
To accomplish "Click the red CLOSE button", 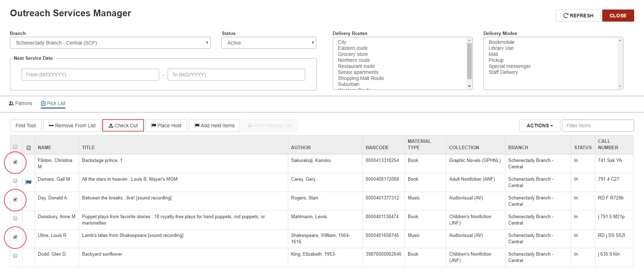I will tap(618, 16).
